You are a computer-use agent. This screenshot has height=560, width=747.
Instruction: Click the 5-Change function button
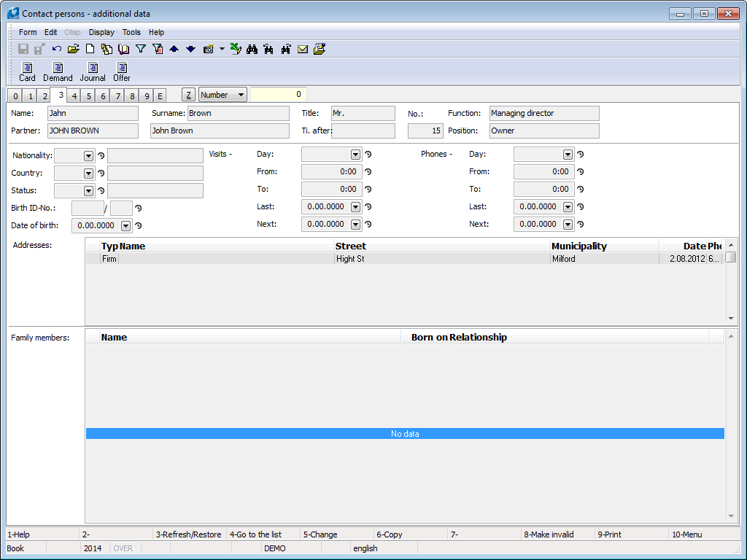(337, 534)
